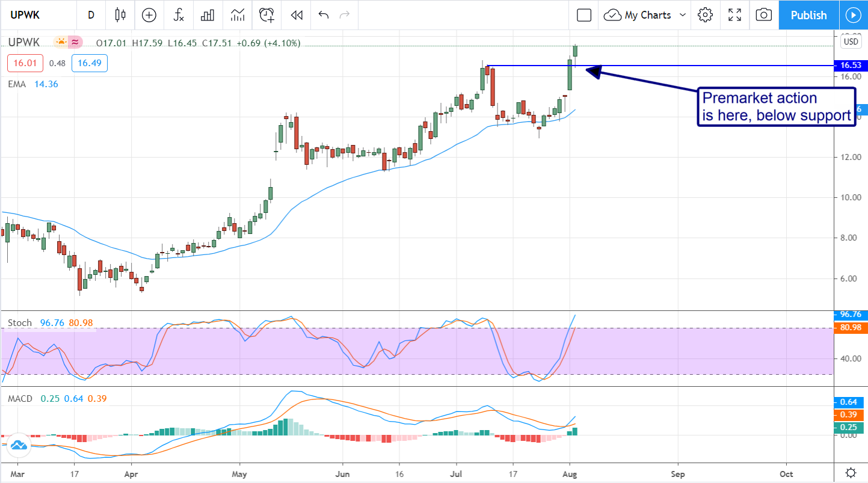Viewport: 868px width, 483px height.
Task: Undo the last chart action
Action: [324, 15]
